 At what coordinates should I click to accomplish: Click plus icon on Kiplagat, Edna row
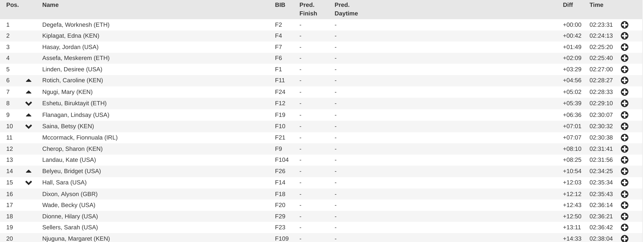pyautogui.click(x=624, y=36)
